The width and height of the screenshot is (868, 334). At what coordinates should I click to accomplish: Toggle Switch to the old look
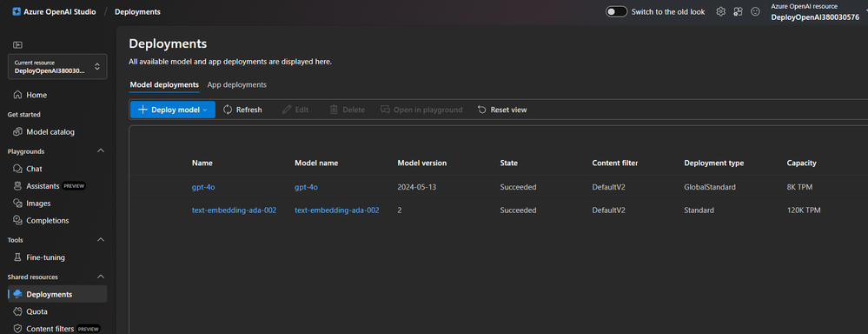click(x=616, y=11)
